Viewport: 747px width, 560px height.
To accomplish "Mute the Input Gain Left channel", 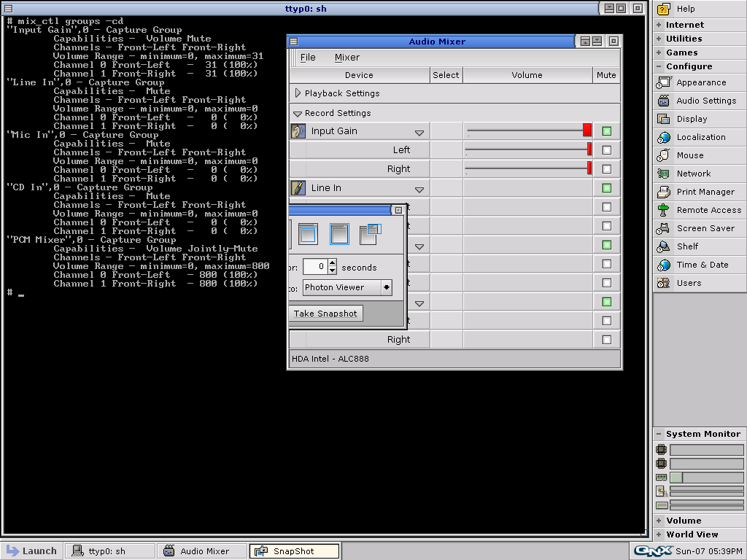I will [606, 150].
